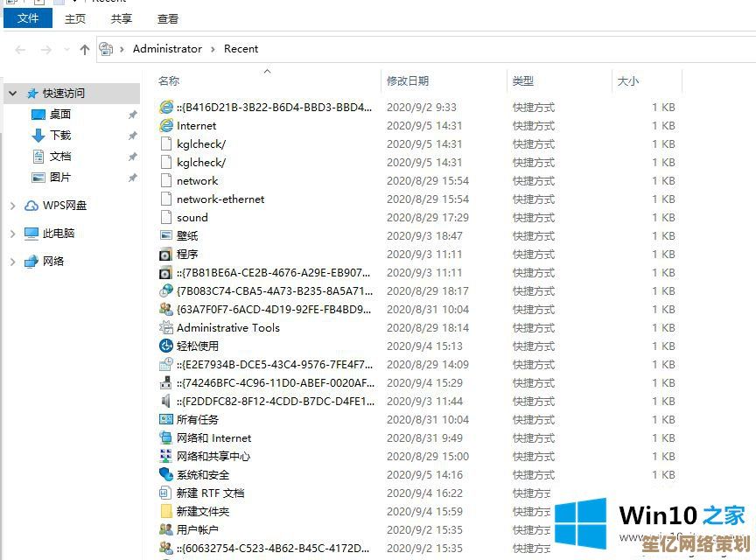756x560 pixels.
Task: Switch to the 查看 ribbon tab
Action: point(168,18)
